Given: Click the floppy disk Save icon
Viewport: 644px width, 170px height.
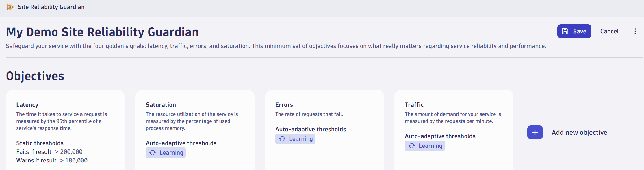Looking at the screenshot, I should tap(565, 31).
